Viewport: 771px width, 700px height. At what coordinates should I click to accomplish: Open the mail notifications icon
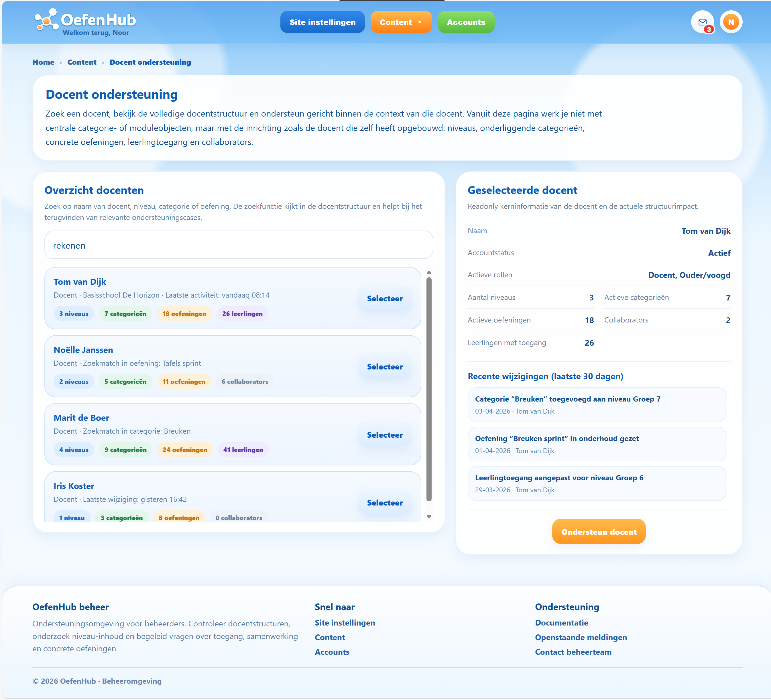pyautogui.click(x=702, y=22)
